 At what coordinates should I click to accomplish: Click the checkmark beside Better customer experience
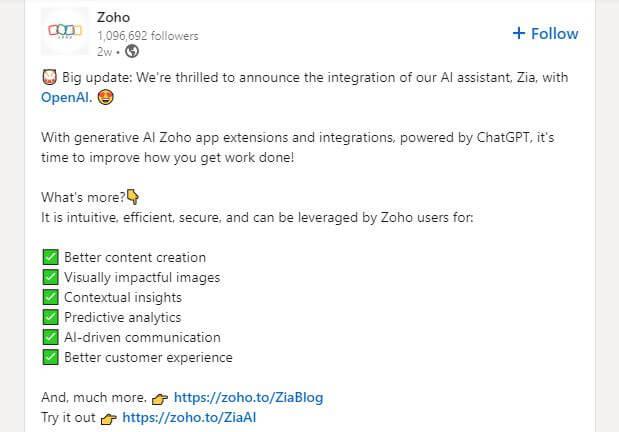(50, 357)
